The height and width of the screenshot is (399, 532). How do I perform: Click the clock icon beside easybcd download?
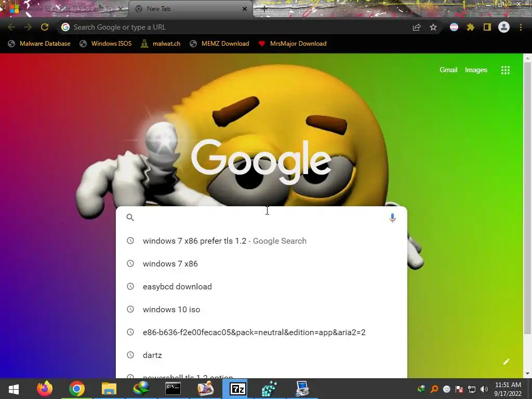pos(130,286)
